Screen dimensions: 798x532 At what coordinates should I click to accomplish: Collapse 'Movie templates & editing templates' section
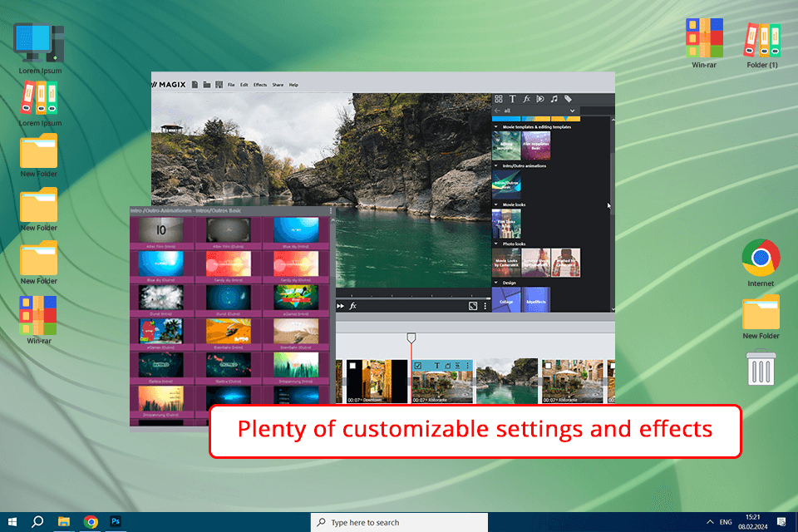(496, 126)
